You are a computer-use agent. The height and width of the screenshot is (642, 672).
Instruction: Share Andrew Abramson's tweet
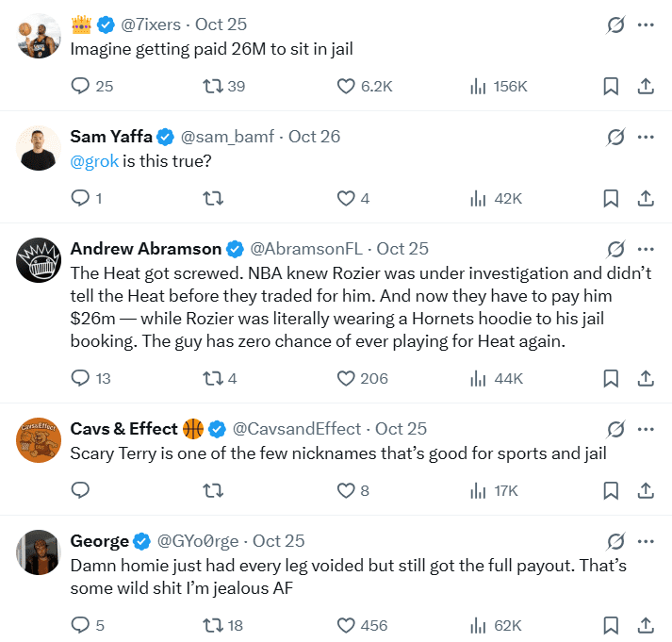coord(646,378)
